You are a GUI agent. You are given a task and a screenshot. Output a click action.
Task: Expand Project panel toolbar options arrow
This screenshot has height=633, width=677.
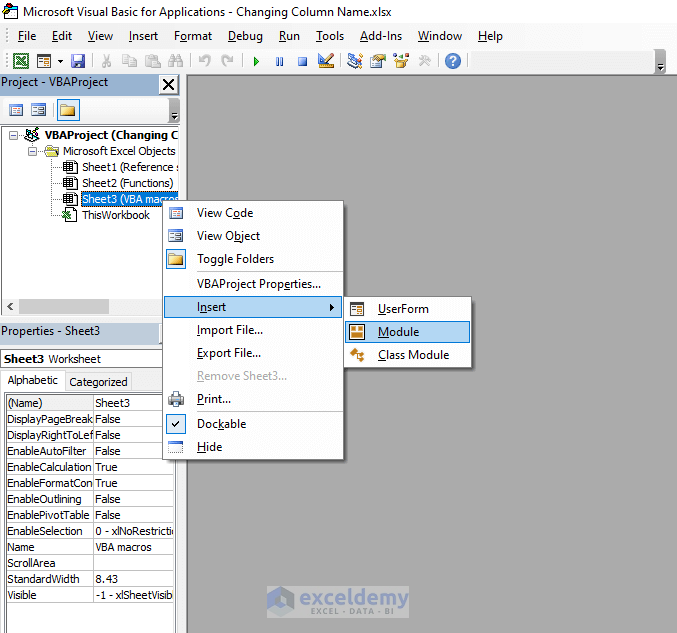[174, 110]
